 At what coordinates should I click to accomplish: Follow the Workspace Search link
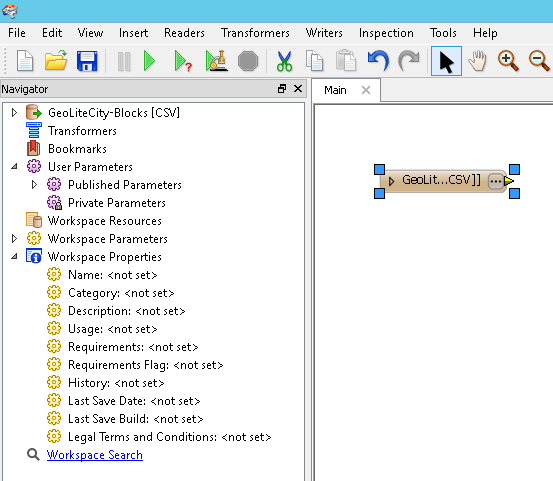point(95,455)
